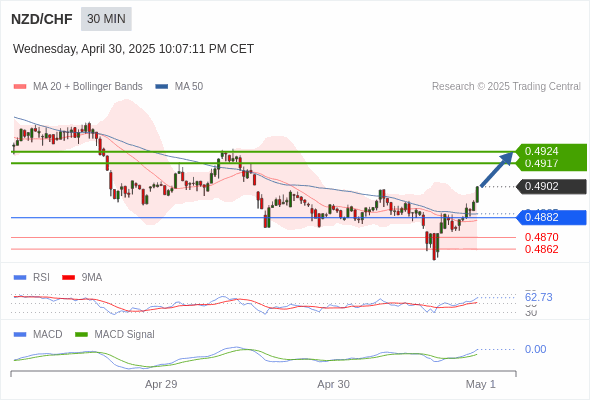Click the 0.4870 red support label
This screenshot has width=590, height=400.
[x=541, y=237]
